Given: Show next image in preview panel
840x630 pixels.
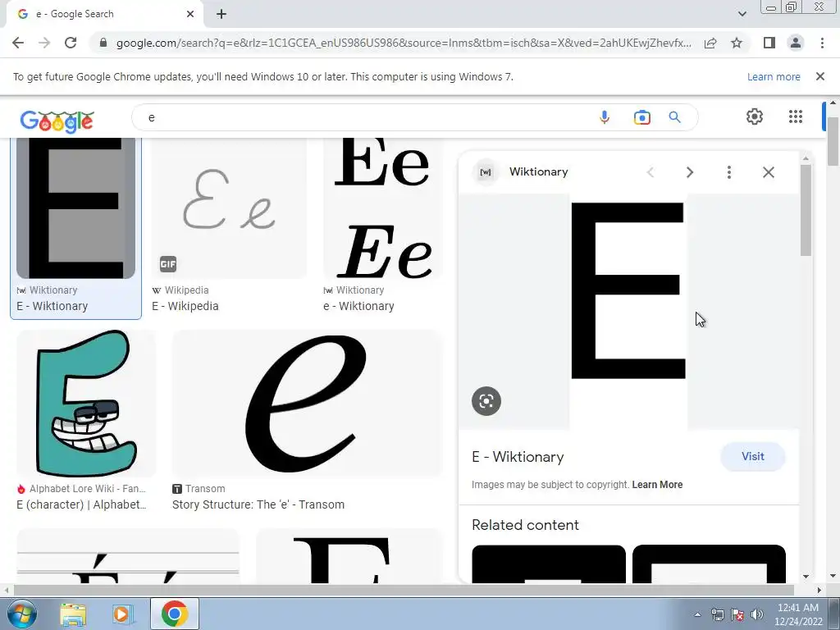Looking at the screenshot, I should (689, 172).
